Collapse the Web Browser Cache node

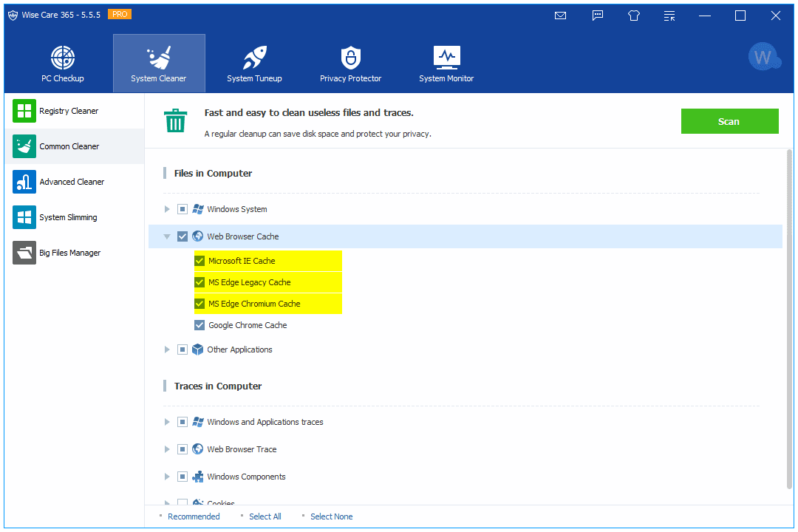(x=166, y=236)
